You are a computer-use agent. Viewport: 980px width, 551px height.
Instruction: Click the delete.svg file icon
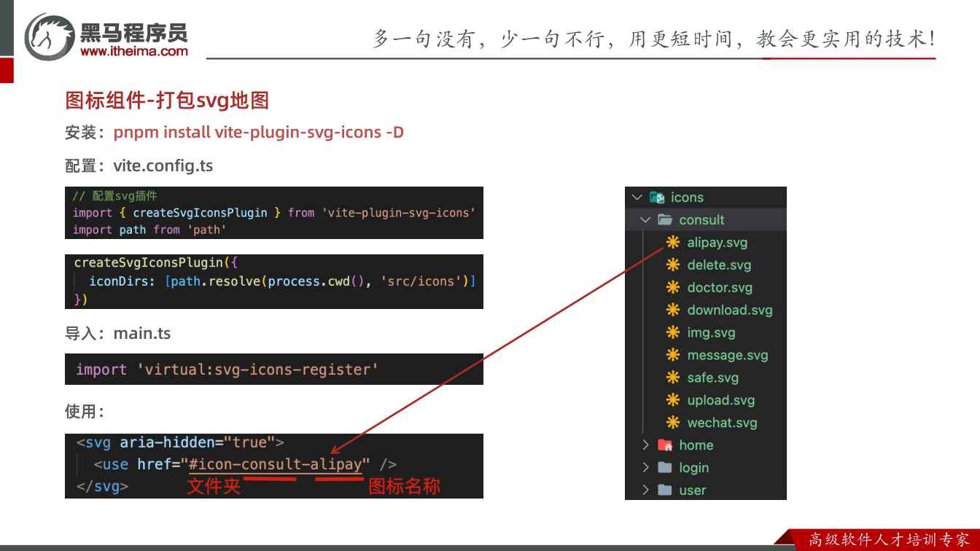pos(673,265)
